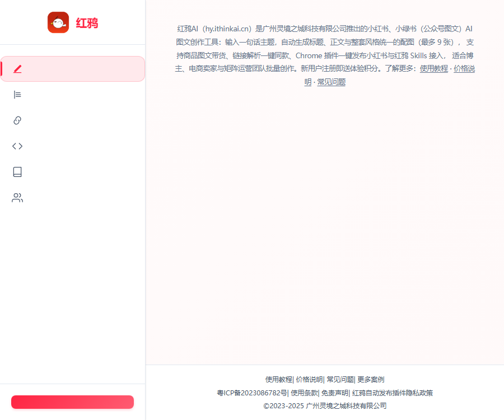This screenshot has width=504, height=420.
Task: Open 红鸦自动发布插件隐私政策 link
Action: (x=393, y=393)
